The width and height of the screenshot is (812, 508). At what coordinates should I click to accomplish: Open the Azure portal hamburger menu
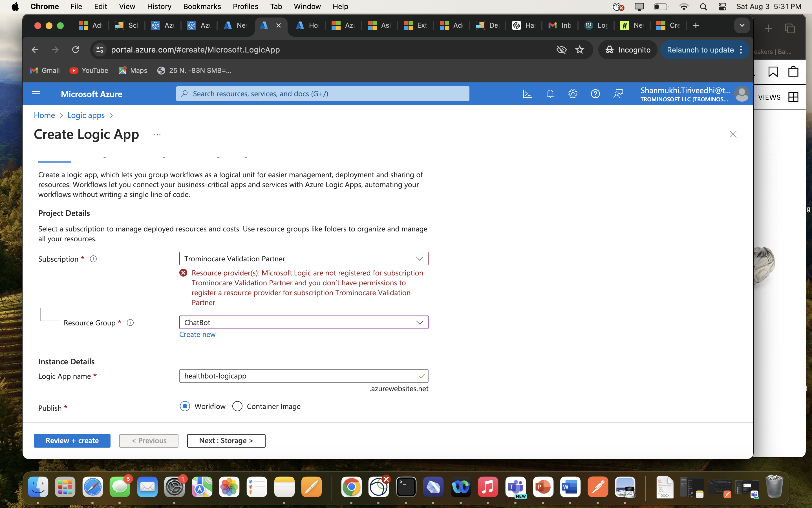36,94
